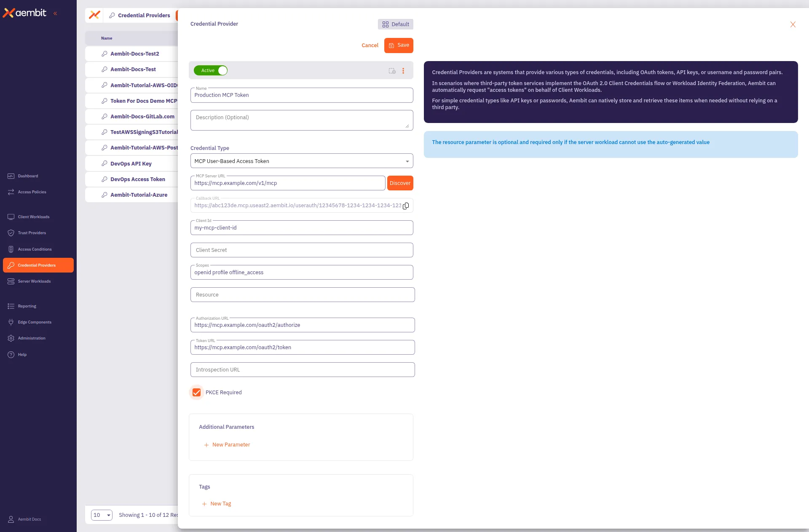The width and height of the screenshot is (809, 532).
Task: Click the clock icon in the Active bar
Action: 392,71
